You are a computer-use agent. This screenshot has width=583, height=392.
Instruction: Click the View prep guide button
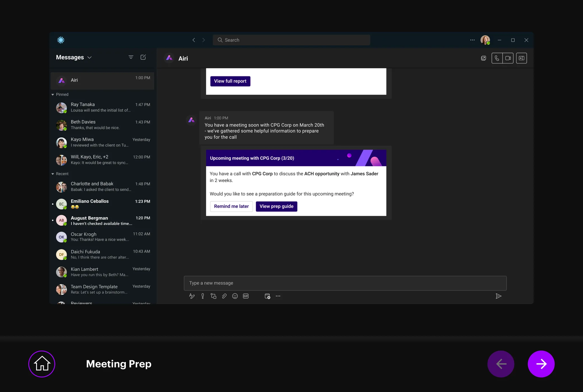(x=276, y=206)
